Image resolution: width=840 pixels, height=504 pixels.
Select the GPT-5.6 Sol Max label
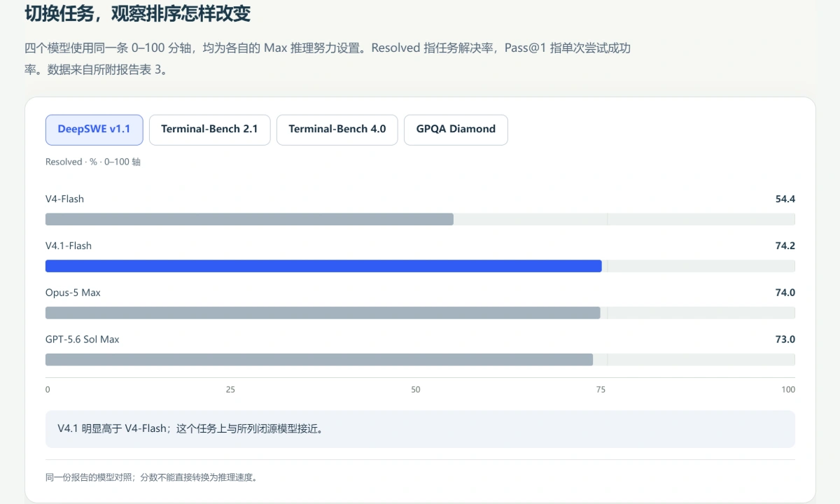coord(83,339)
